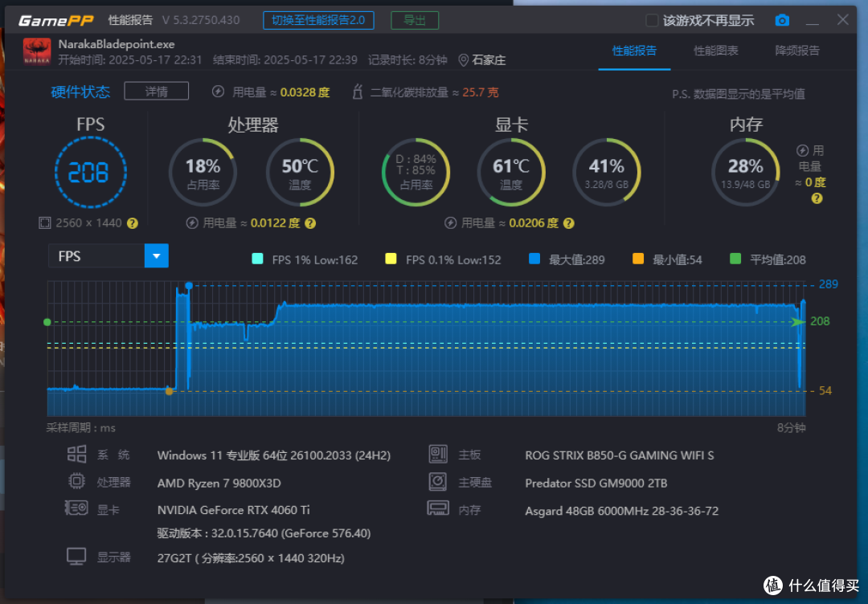868x604 pixels.
Task: Click the blue dropdown arrow beside FPS
Action: [x=157, y=256]
